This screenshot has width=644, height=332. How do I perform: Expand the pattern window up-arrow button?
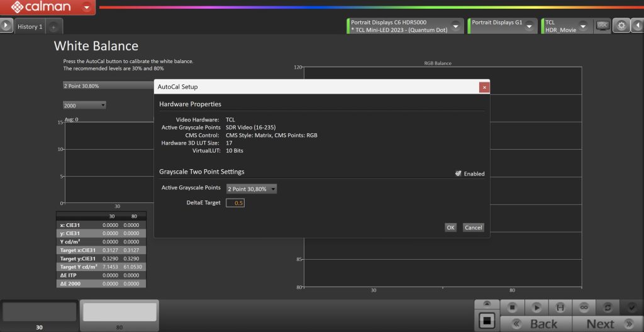point(487,304)
